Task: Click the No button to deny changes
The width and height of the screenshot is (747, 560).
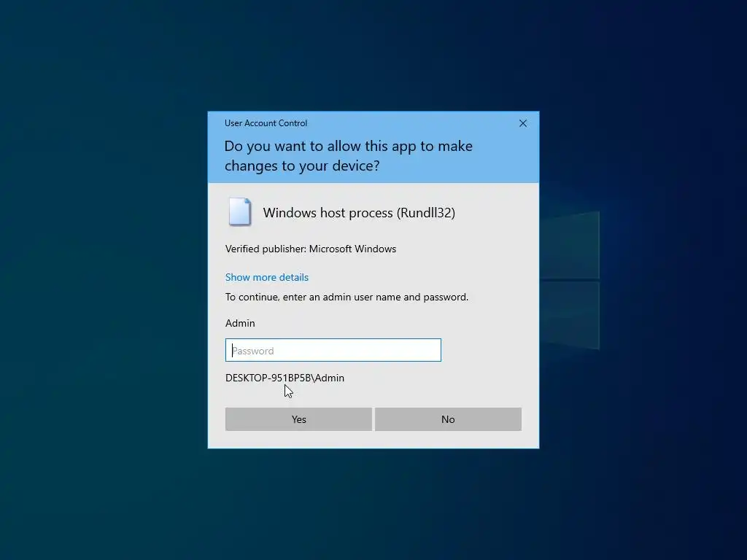Action: [x=448, y=419]
